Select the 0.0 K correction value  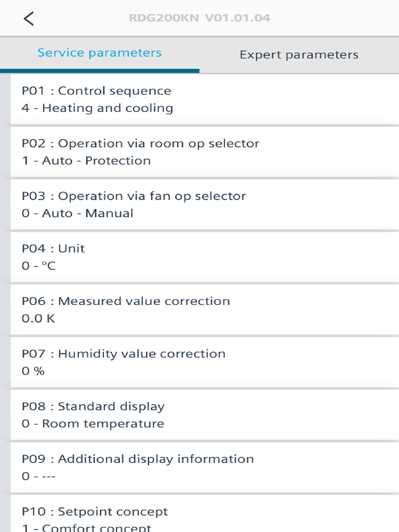point(38,319)
